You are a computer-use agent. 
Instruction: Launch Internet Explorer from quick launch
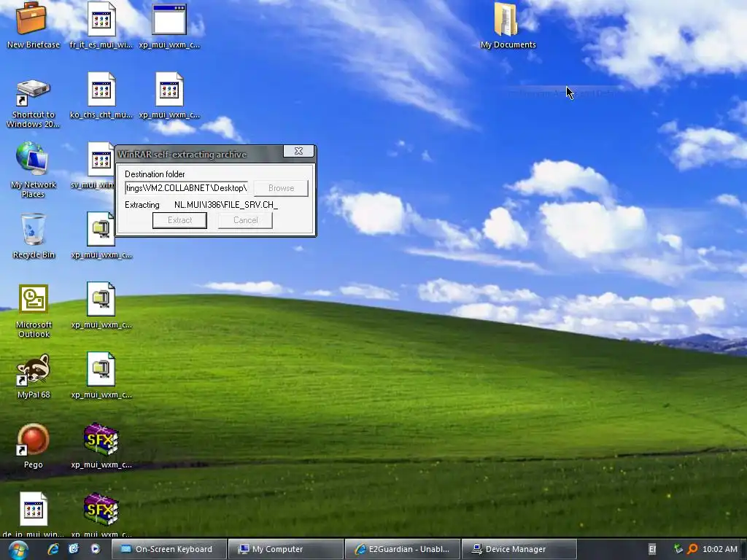point(53,549)
